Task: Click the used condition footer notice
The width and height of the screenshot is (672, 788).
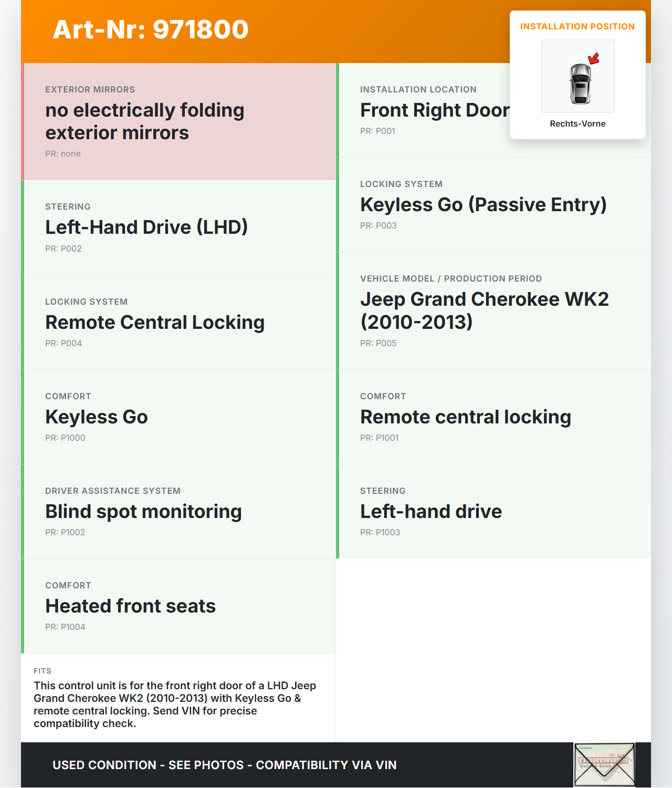Action: (x=224, y=765)
